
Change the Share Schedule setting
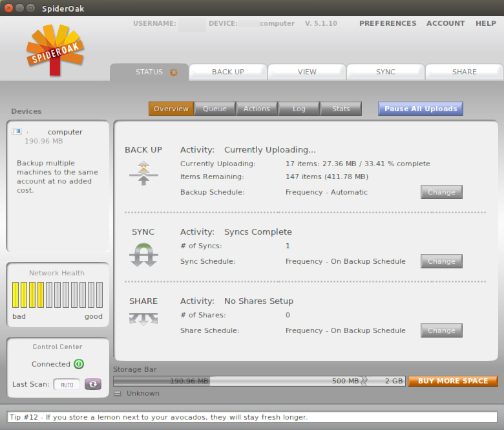[x=441, y=330]
